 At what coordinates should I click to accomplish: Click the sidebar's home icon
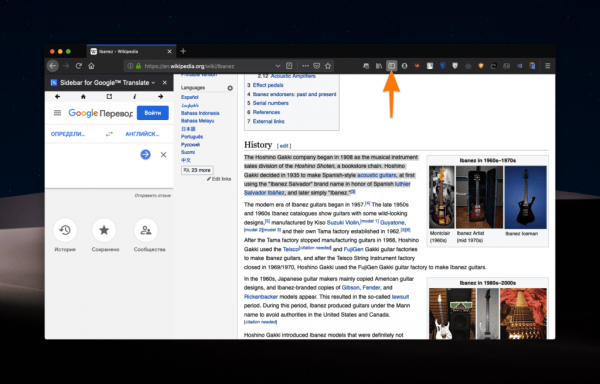83,96
